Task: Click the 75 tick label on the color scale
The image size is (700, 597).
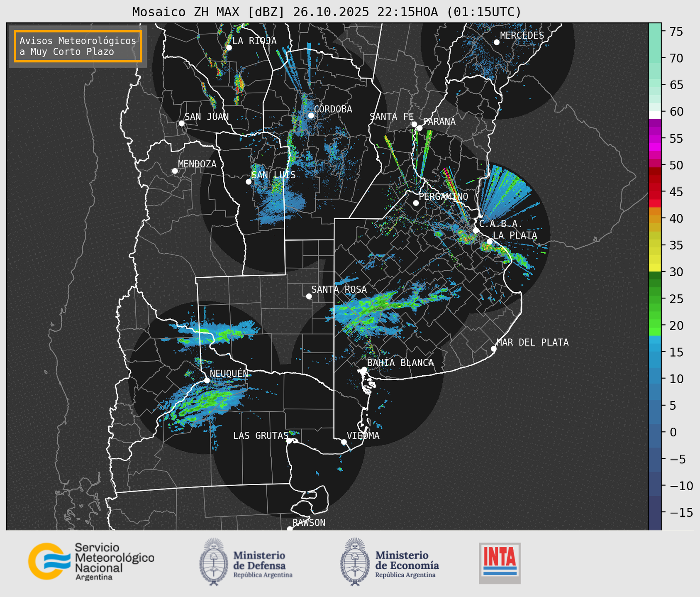Action: (676, 32)
